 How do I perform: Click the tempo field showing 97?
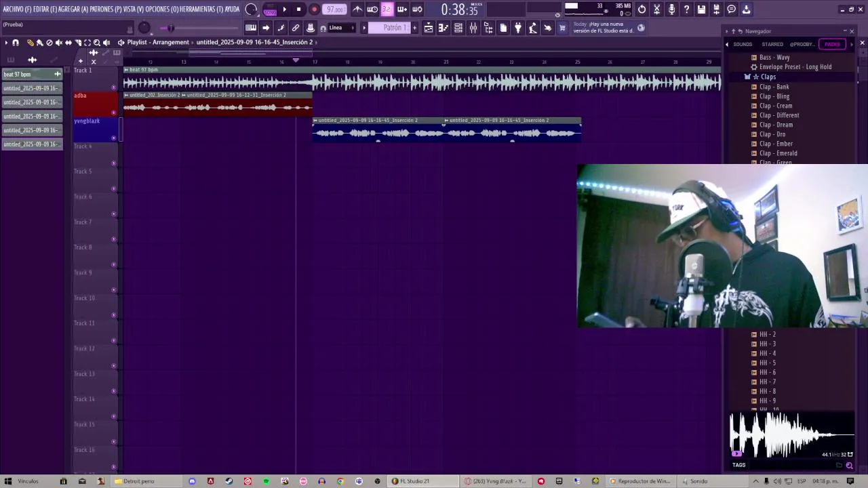click(335, 9)
